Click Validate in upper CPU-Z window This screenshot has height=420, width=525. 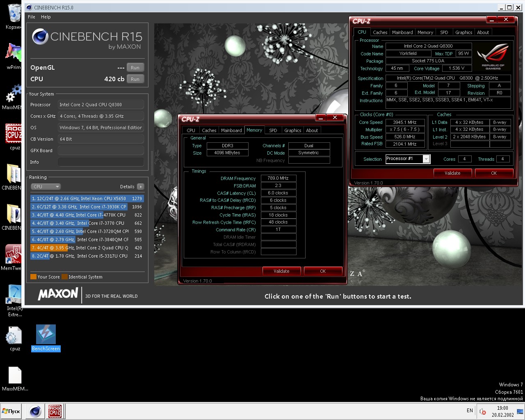coord(452,173)
